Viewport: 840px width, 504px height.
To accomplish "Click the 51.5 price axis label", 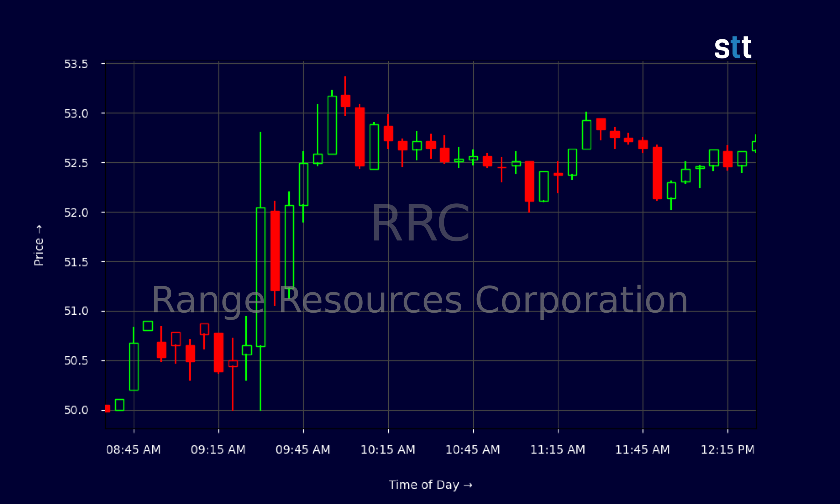I will (76, 262).
